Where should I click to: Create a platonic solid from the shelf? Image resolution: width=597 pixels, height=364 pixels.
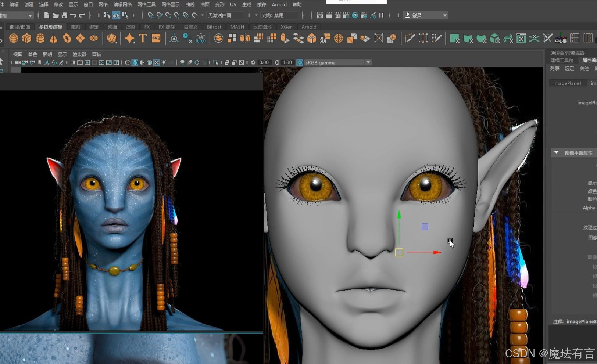coord(112,38)
